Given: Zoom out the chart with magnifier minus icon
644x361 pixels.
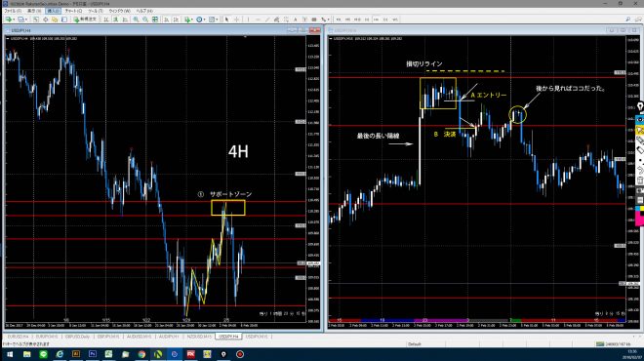Looking at the screenshot, I should 145,20.
